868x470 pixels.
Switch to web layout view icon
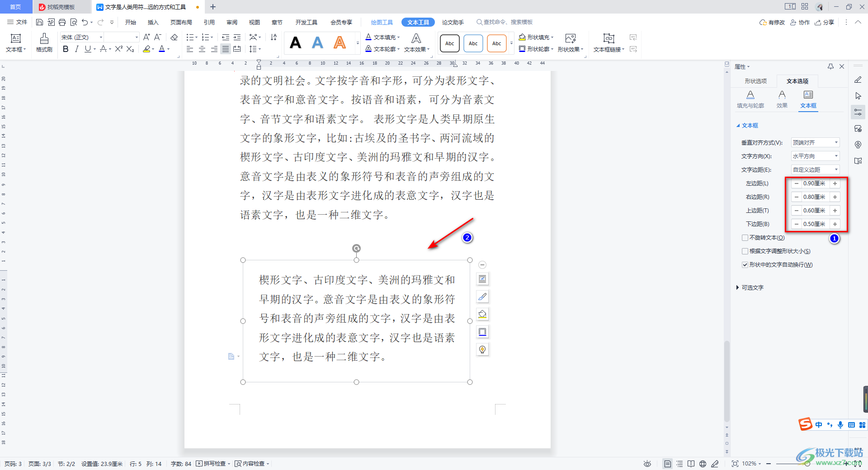tap(703, 464)
